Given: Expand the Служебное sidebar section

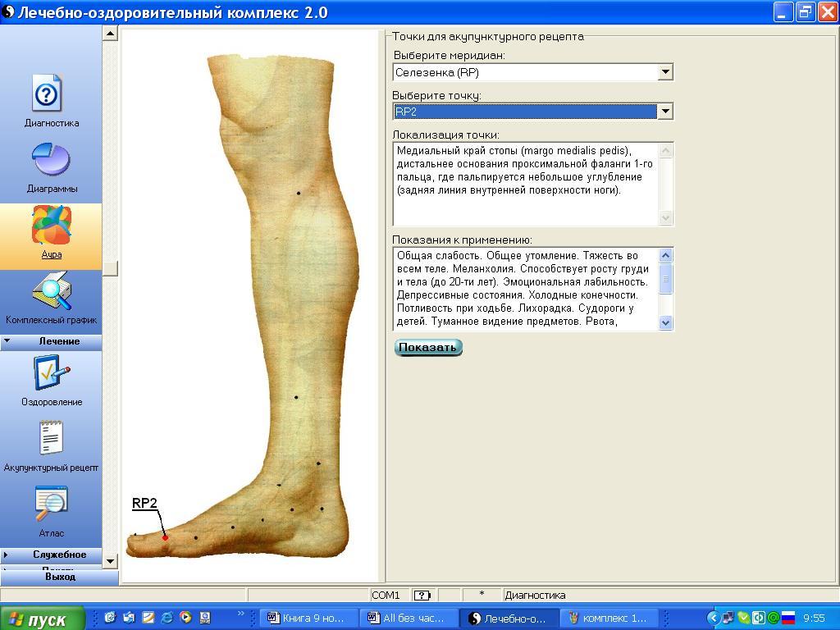Looking at the screenshot, I should (51, 555).
